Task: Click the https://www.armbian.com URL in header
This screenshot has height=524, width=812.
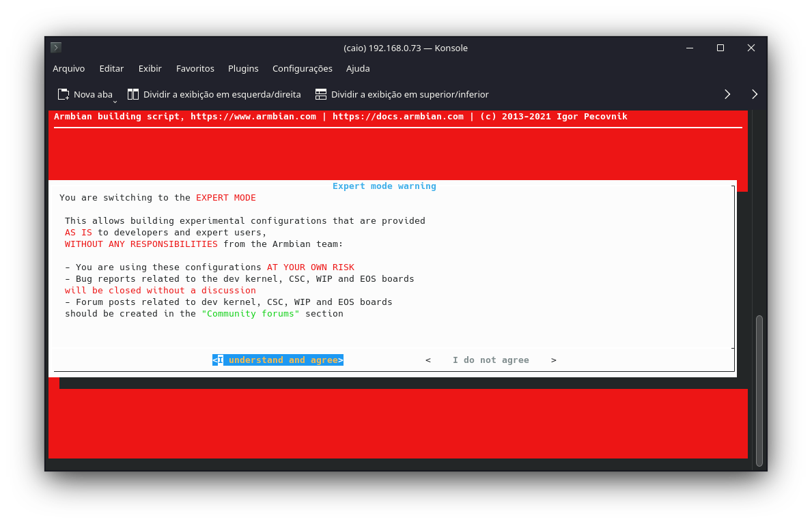Action: pos(253,117)
